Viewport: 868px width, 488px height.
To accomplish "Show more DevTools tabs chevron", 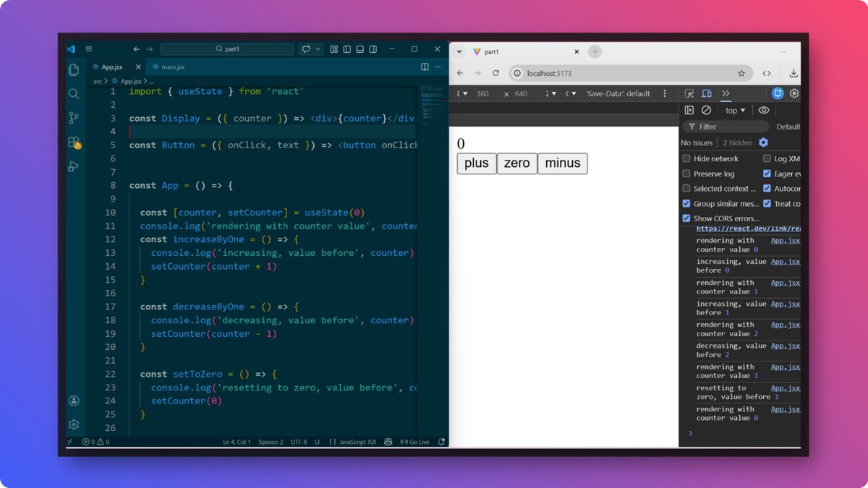I will click(x=726, y=93).
